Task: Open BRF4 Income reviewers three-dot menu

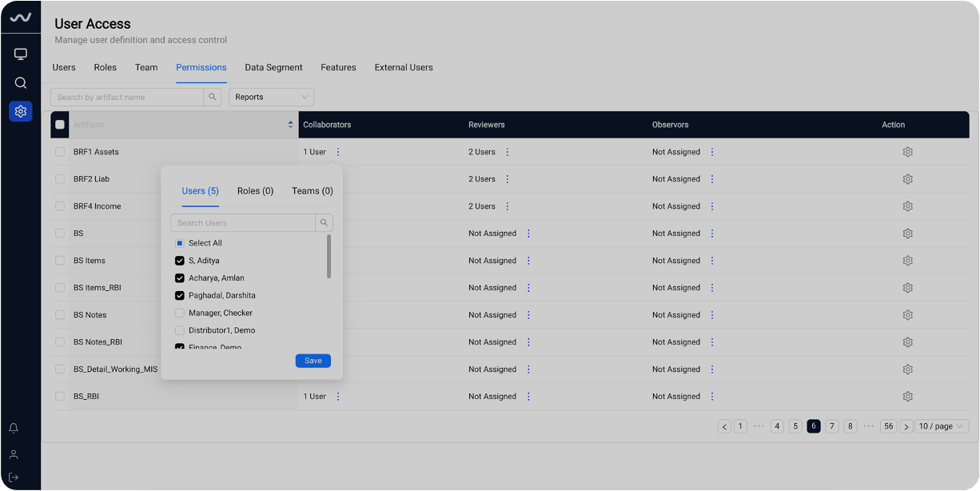Action: coord(508,206)
